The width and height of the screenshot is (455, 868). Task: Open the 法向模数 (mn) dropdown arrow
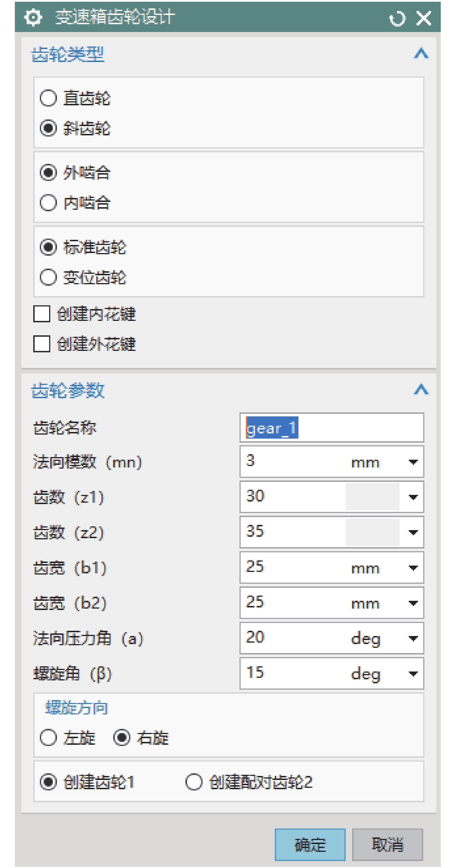click(x=413, y=462)
